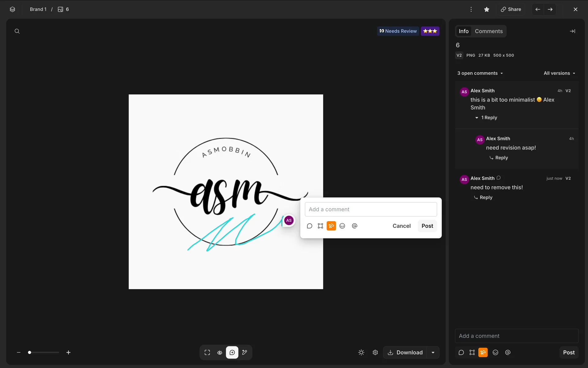
Task: Expand the Download options arrow
Action: coord(433,352)
